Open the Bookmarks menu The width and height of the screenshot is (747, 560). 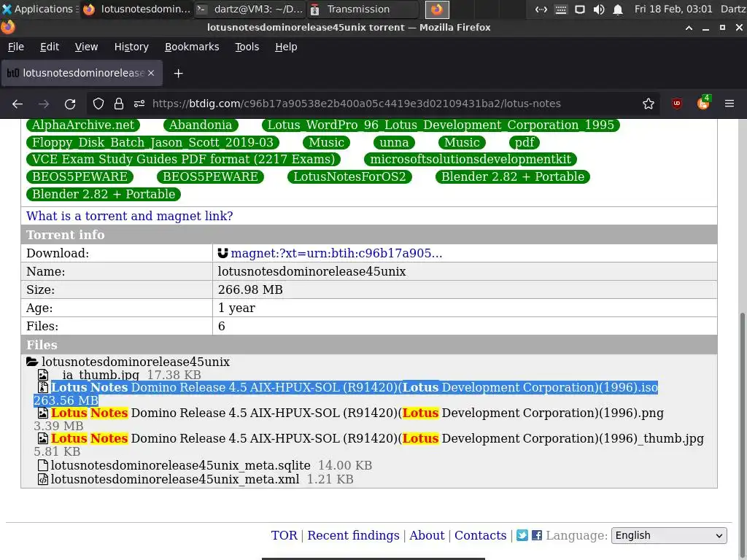tap(192, 47)
